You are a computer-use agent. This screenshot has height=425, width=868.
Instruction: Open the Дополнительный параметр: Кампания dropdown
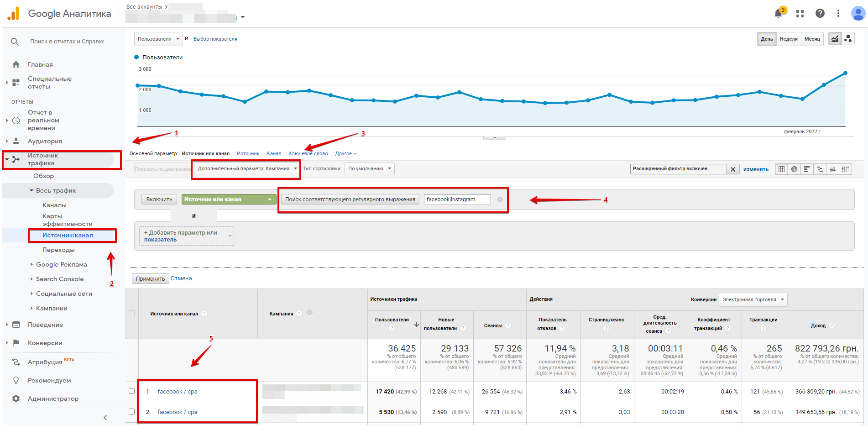(x=247, y=169)
